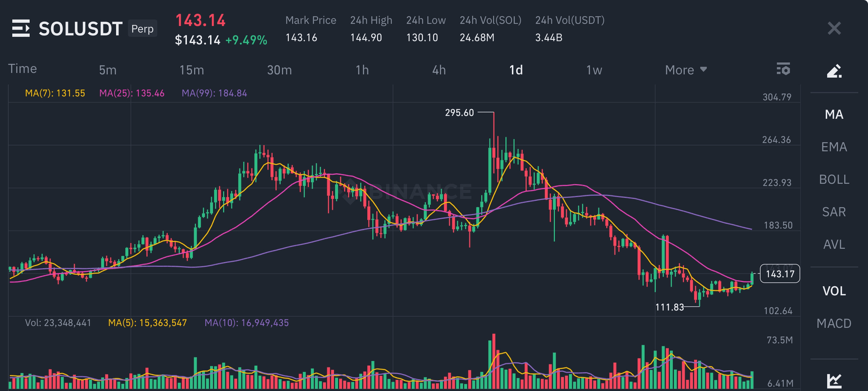Viewport: 868px width, 391px height.
Task: Switch to the 4h timeframe
Action: [439, 70]
